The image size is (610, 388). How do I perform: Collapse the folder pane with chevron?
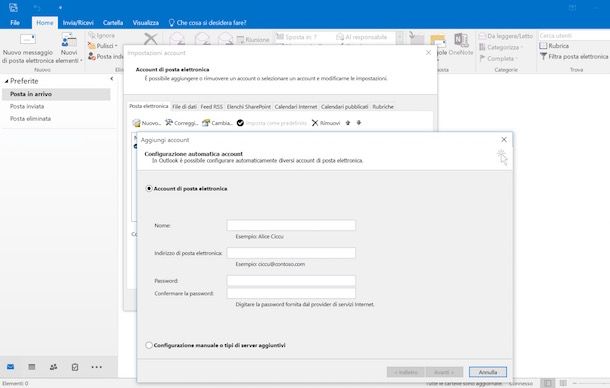(112, 79)
